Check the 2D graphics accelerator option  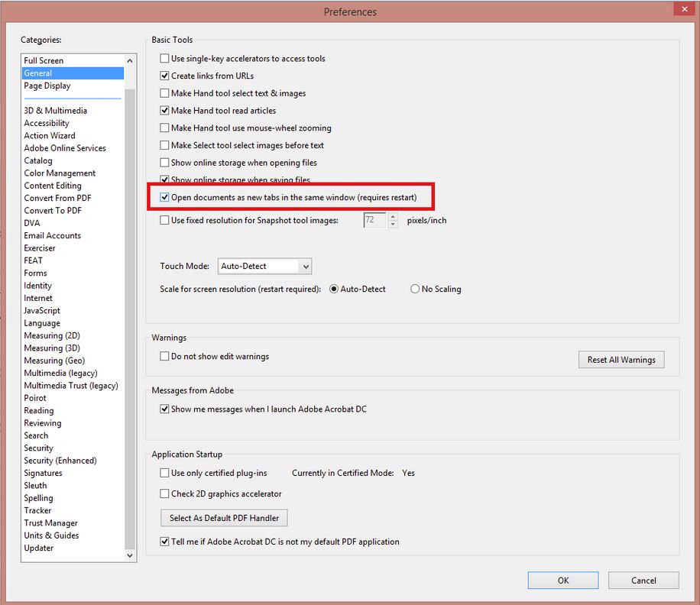click(164, 493)
